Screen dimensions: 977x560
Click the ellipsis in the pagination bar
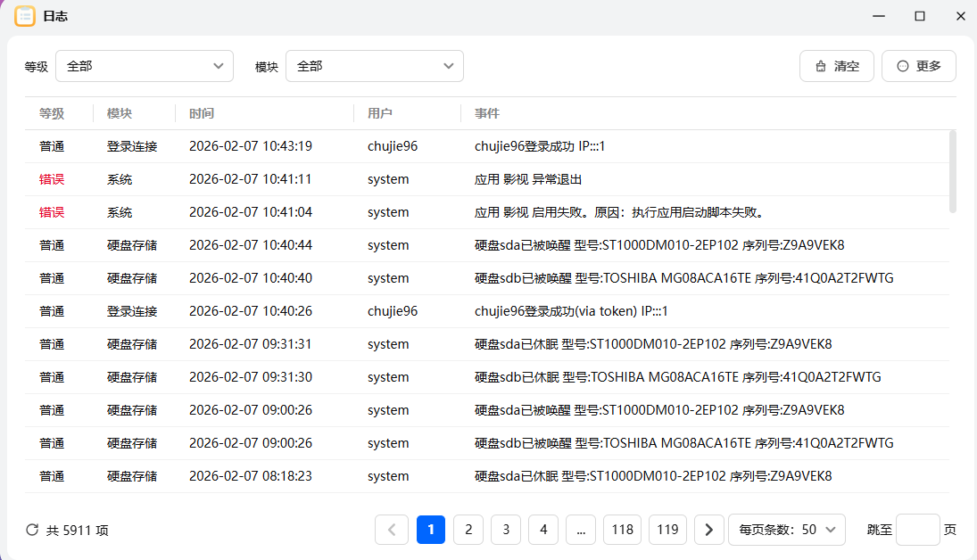click(581, 529)
